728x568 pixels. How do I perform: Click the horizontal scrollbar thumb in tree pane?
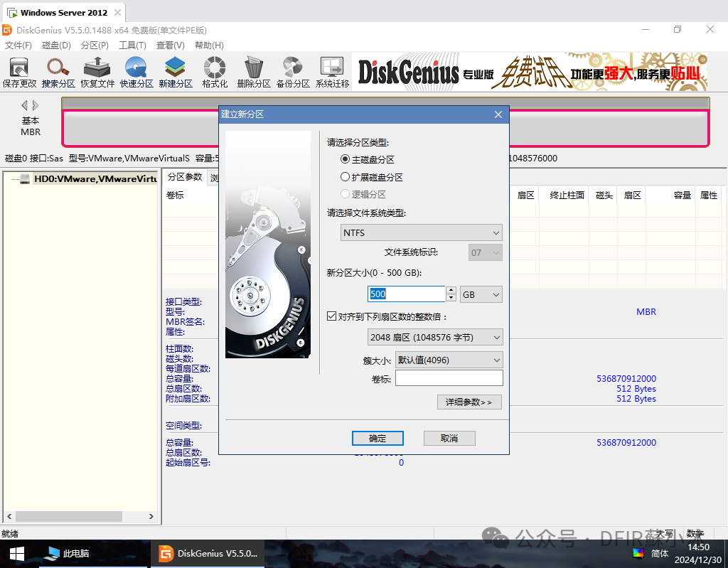point(69,516)
